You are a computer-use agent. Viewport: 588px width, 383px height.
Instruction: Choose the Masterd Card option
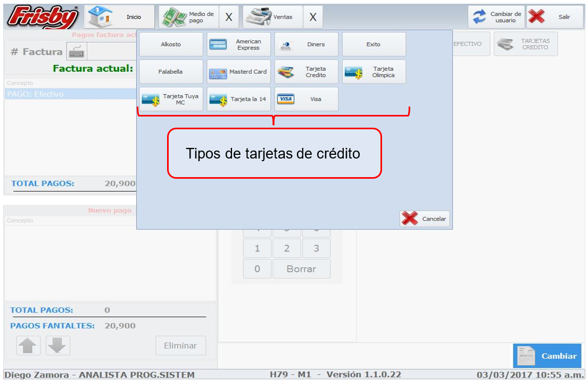point(238,72)
